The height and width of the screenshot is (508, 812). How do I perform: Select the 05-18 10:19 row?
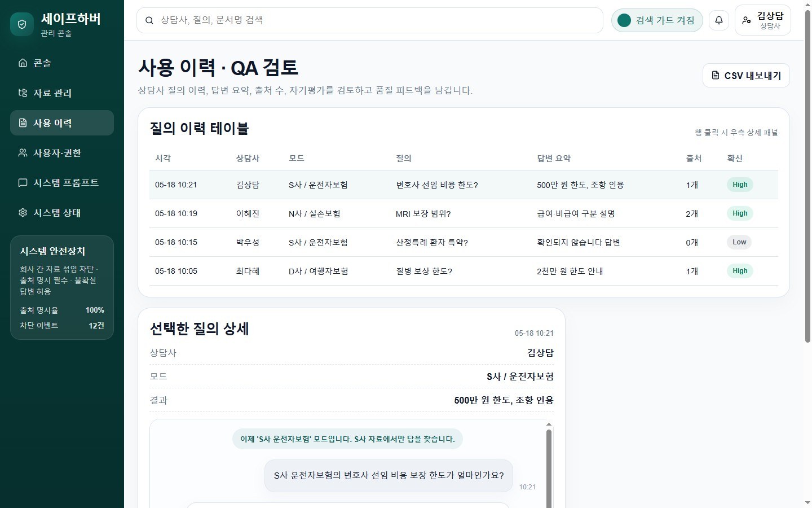(464, 213)
